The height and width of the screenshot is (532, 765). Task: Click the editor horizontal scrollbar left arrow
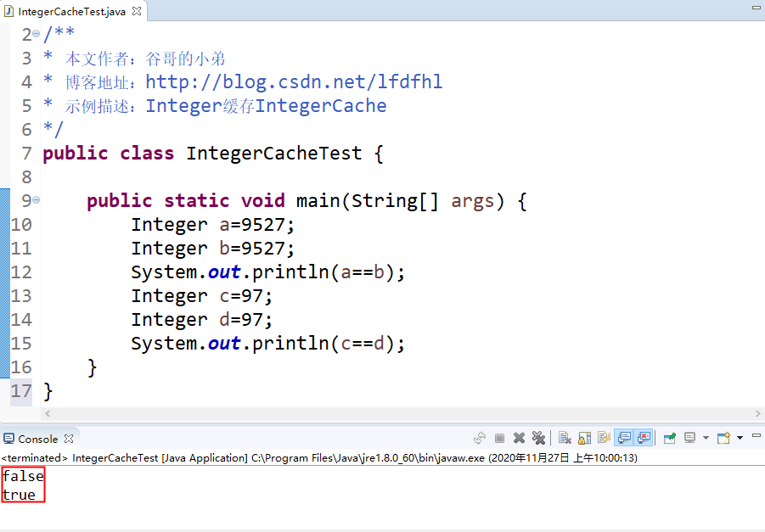(x=48, y=413)
